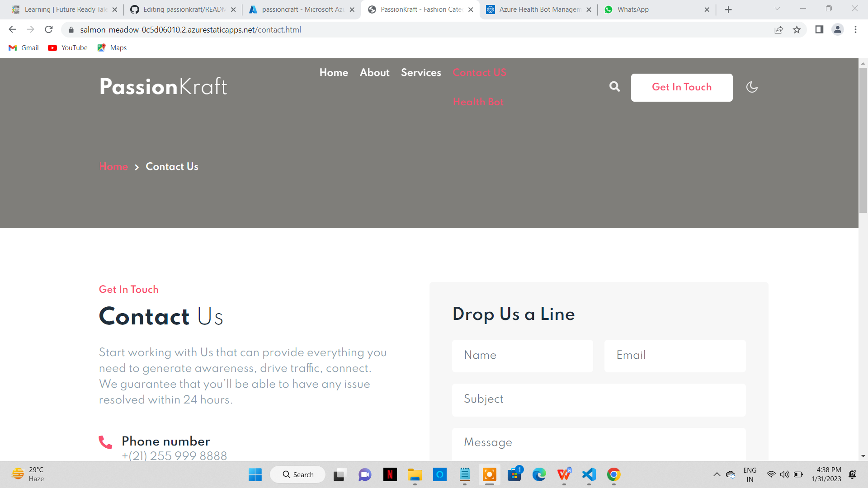Open the Services nav menu item

tap(420, 73)
